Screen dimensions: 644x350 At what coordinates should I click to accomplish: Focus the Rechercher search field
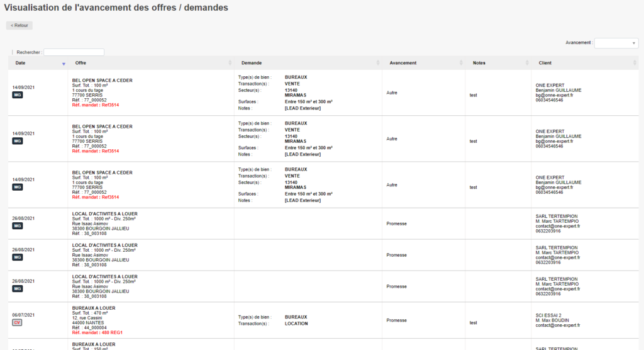74,52
